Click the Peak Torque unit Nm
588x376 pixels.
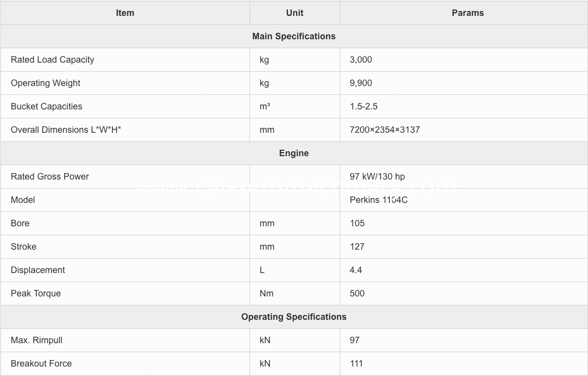point(266,293)
